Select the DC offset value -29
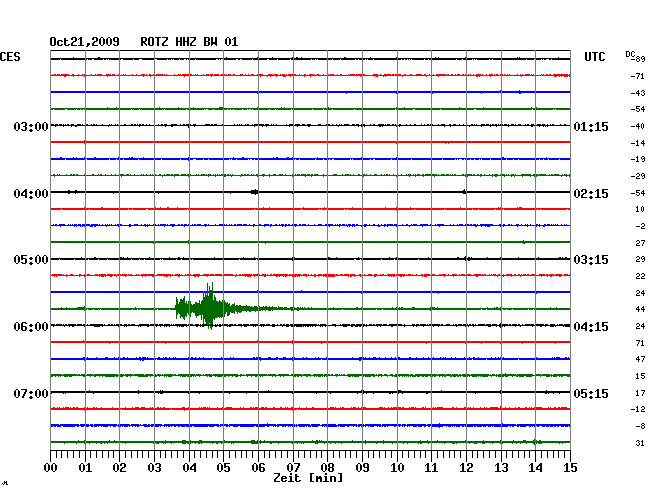The image size is (650, 494). coord(638,176)
